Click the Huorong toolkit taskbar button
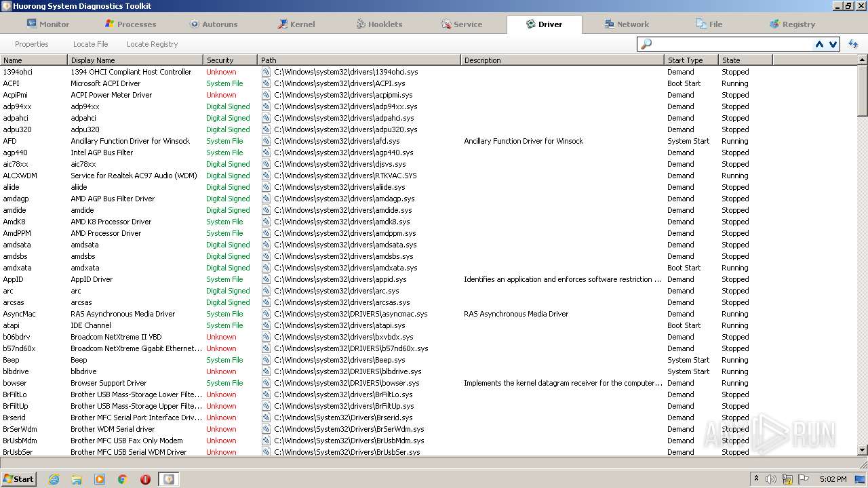This screenshot has width=868, height=488. click(168, 479)
